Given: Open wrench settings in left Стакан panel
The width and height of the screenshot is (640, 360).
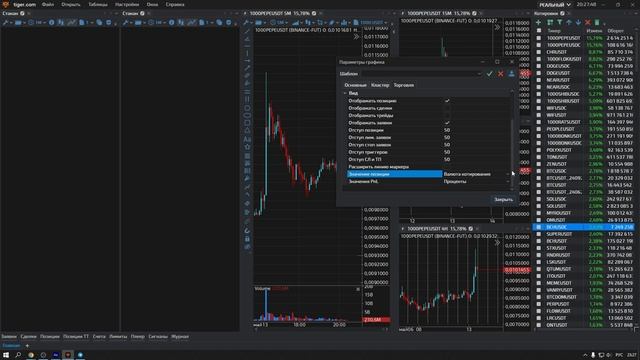Looking at the screenshot, I should [5, 22].
